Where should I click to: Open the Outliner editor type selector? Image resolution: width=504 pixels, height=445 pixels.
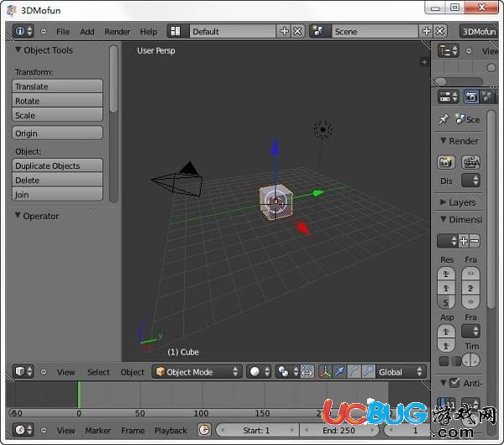click(449, 50)
